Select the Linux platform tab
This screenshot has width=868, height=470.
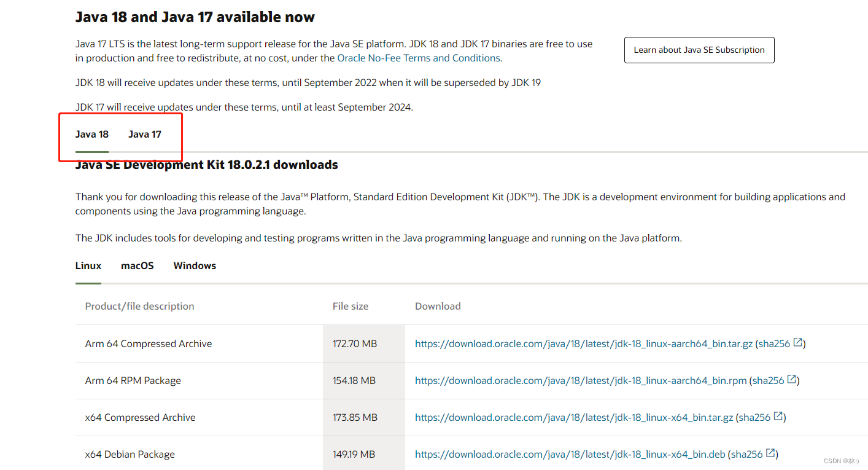click(88, 265)
